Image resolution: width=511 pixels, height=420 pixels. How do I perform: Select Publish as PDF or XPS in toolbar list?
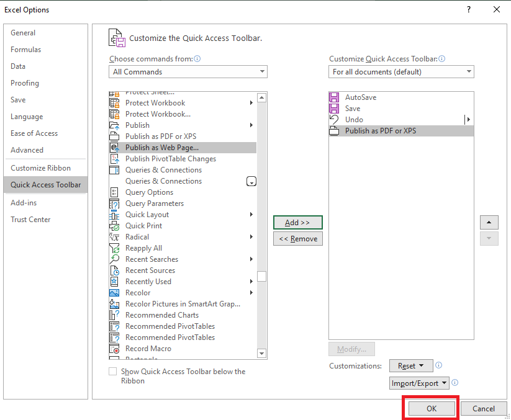(401, 131)
